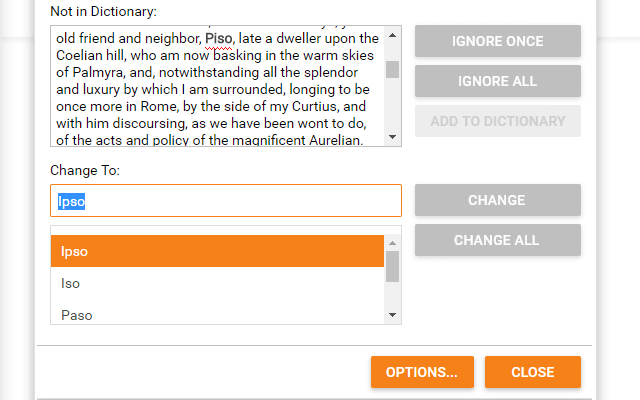
Task: Open the OPTIONS... dialog
Action: click(422, 372)
